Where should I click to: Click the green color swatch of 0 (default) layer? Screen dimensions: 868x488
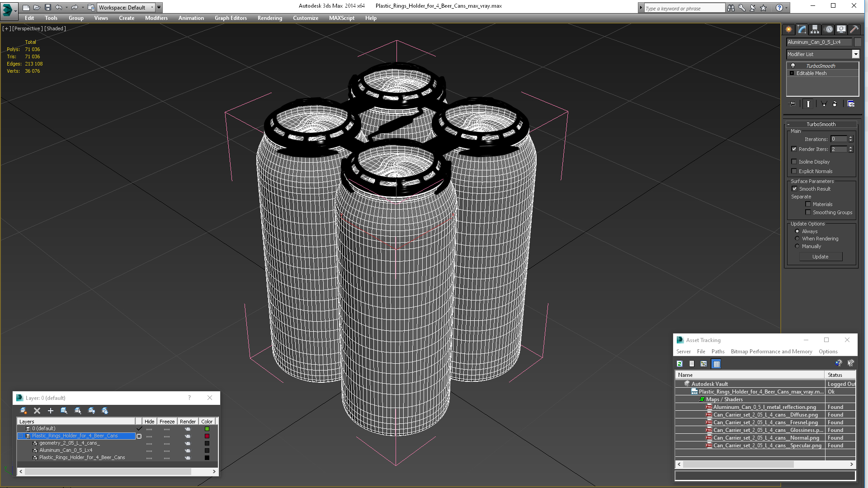click(x=207, y=429)
